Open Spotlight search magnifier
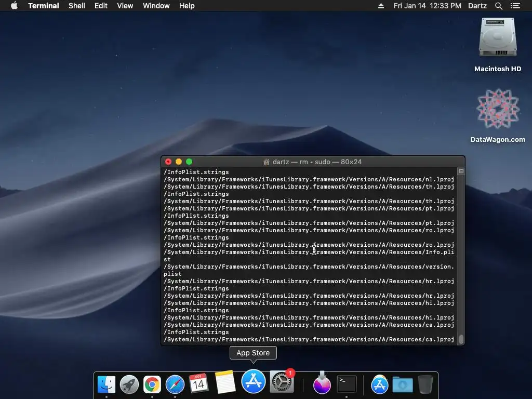This screenshot has width=532, height=399. [x=498, y=6]
